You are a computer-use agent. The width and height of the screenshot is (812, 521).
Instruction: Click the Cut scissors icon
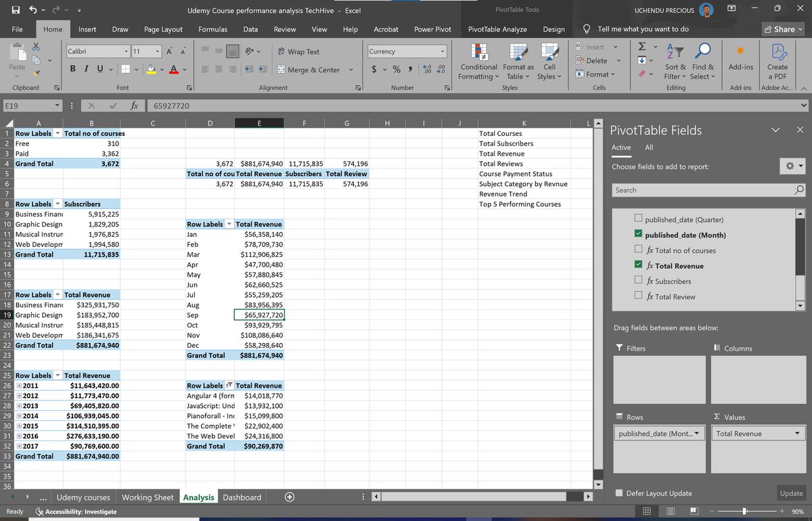tap(36, 47)
